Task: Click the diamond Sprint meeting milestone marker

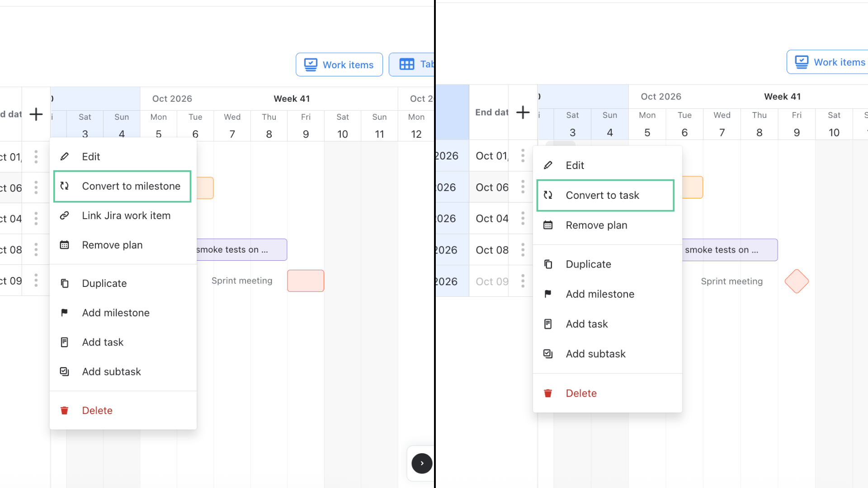Action: [797, 281]
